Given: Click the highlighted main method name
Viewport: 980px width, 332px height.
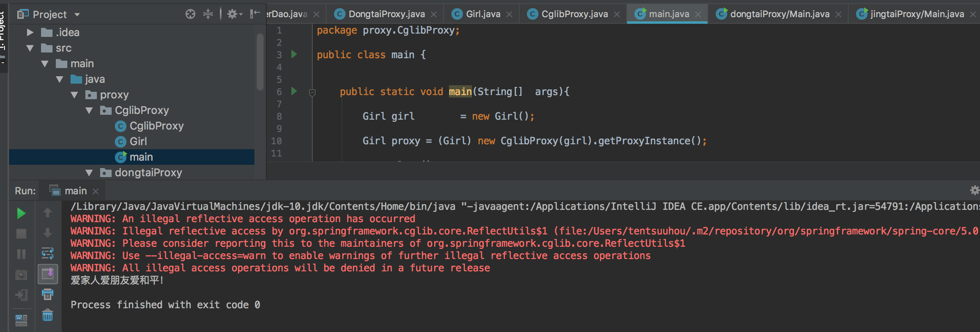Looking at the screenshot, I should tap(460, 91).
